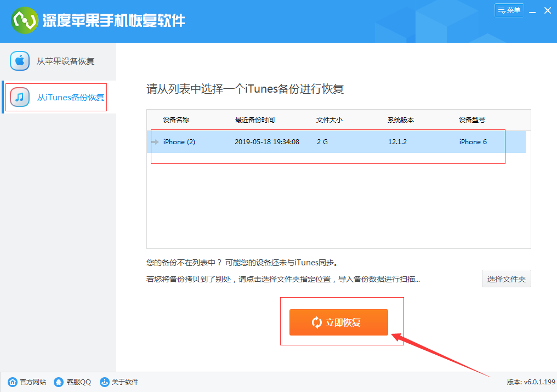Click backup time 2019-05-18 19:34:08
The image size is (557, 392).
coord(267,142)
